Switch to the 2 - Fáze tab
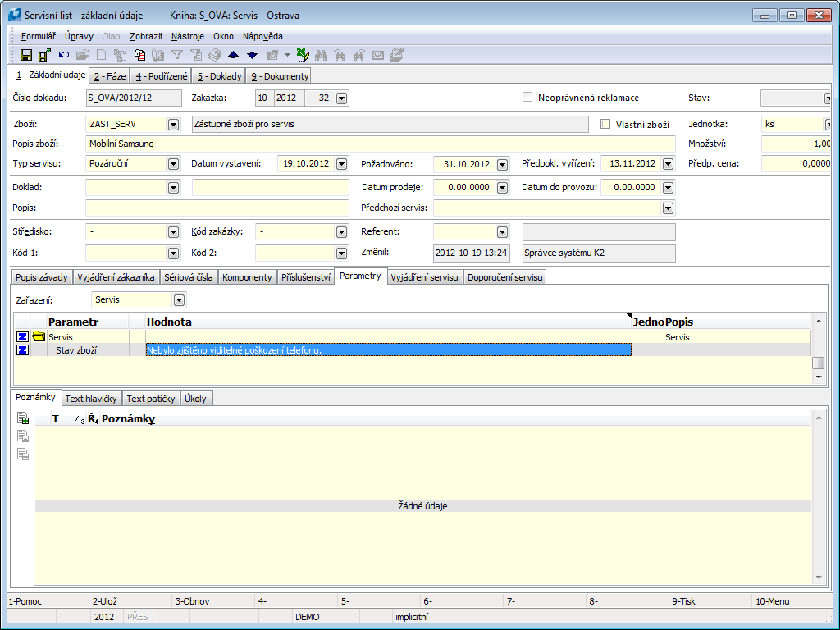The height and width of the screenshot is (630, 840). pos(109,76)
